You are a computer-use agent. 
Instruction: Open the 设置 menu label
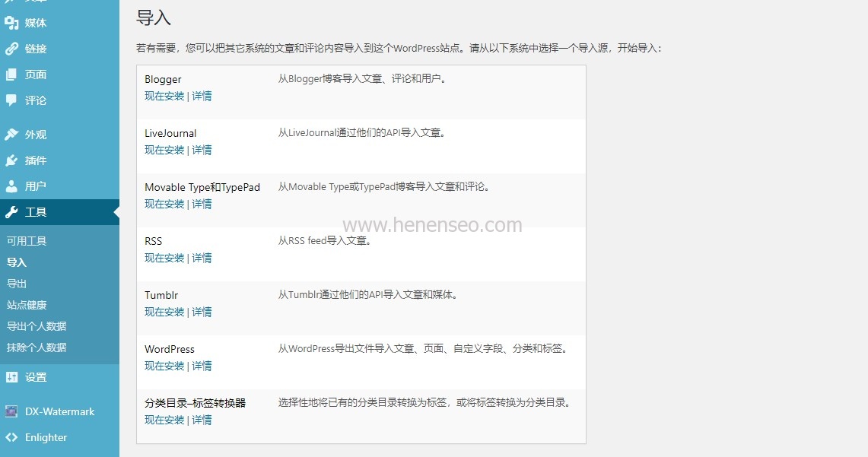tap(36, 377)
